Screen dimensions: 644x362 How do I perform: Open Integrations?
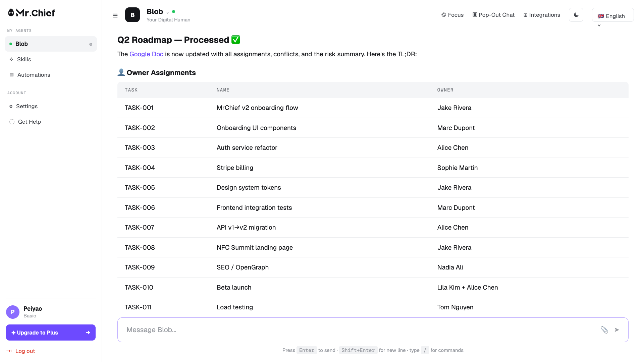tap(542, 15)
